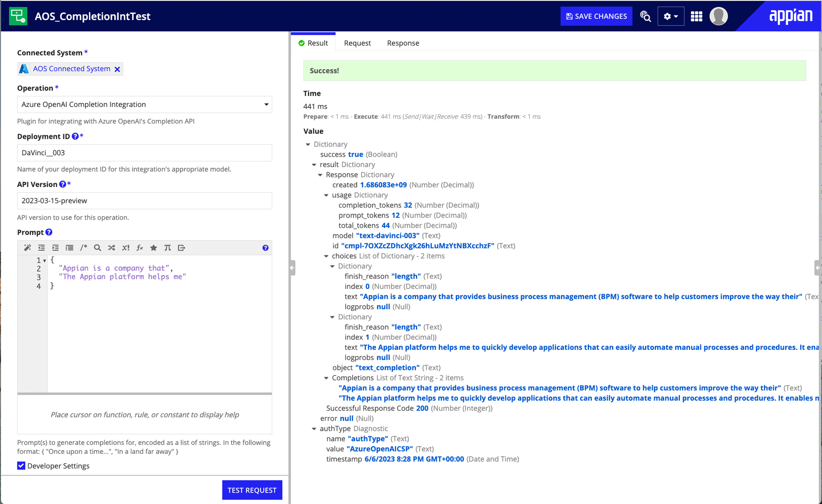Open the global search icon in header

[x=645, y=16]
